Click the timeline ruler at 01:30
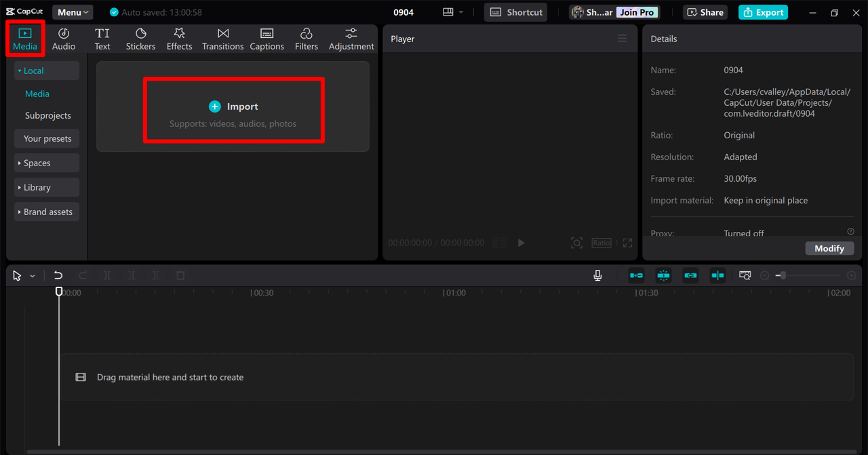 [647, 293]
